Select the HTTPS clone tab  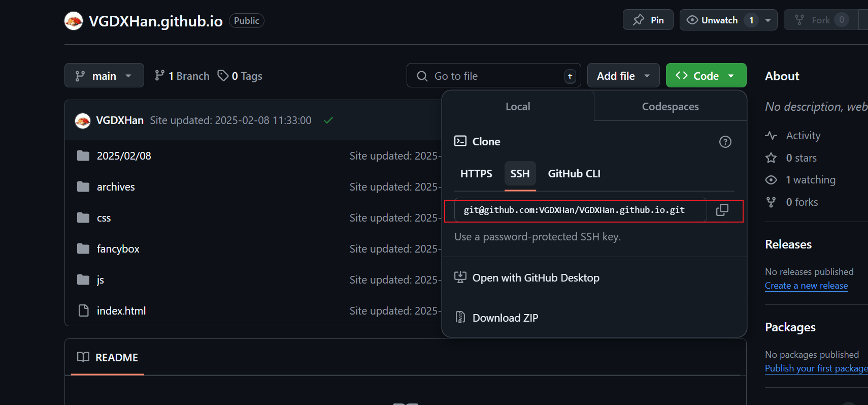[x=476, y=174]
